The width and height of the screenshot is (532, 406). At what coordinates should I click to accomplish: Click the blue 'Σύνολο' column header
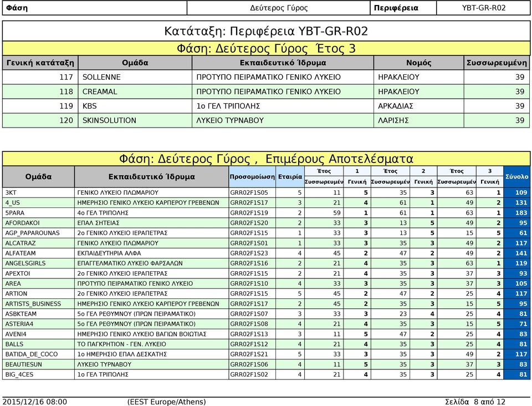(516, 176)
